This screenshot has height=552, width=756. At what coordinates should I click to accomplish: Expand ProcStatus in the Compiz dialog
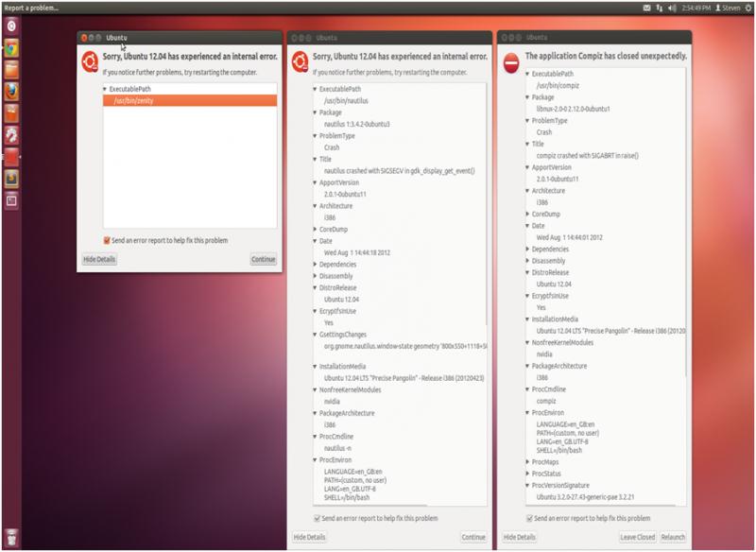click(x=527, y=474)
